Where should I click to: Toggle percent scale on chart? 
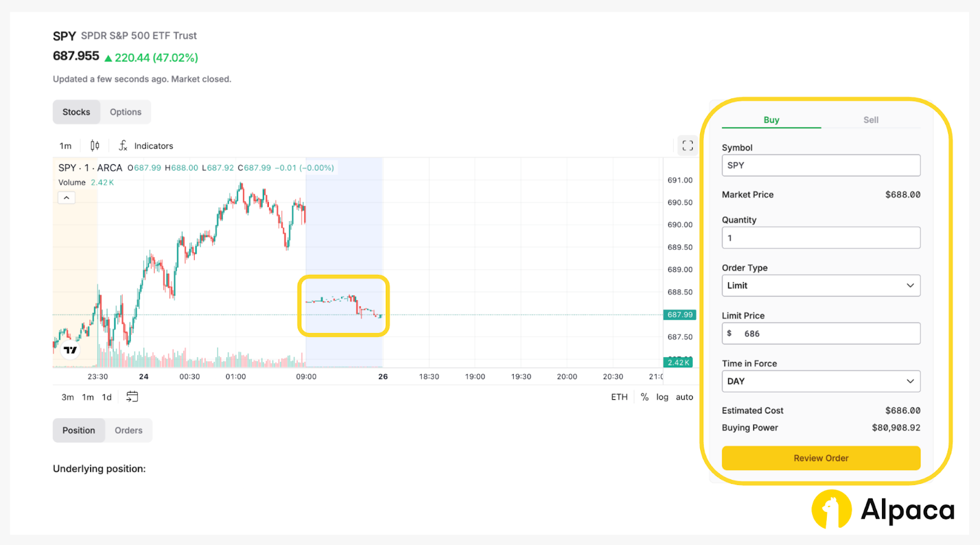644,397
